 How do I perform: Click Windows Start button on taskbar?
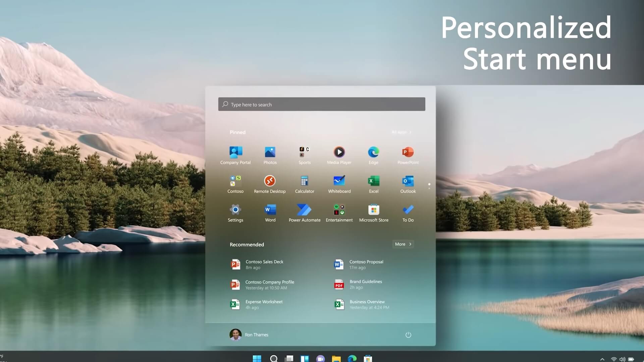click(x=257, y=358)
